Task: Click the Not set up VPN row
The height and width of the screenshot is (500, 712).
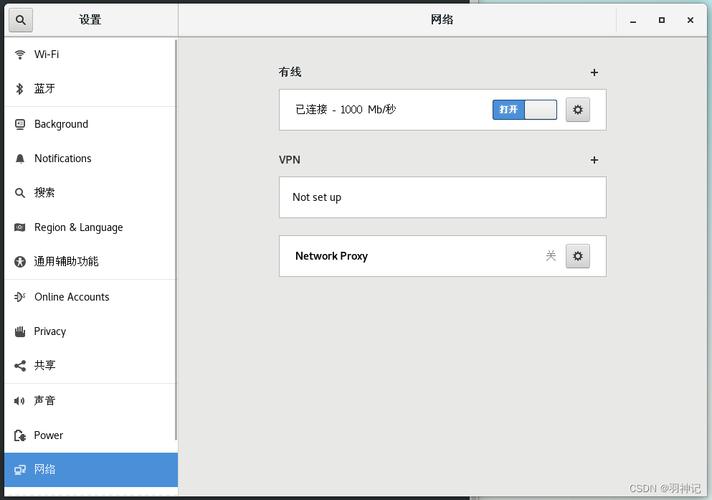Action: click(443, 197)
